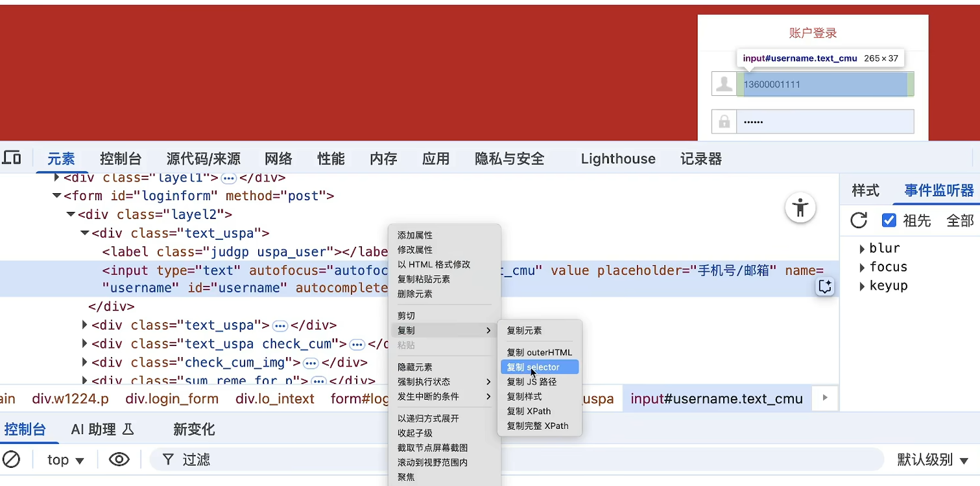980x486 pixels.
Task: Open 强制执行状态 submenu
Action: 444,382
